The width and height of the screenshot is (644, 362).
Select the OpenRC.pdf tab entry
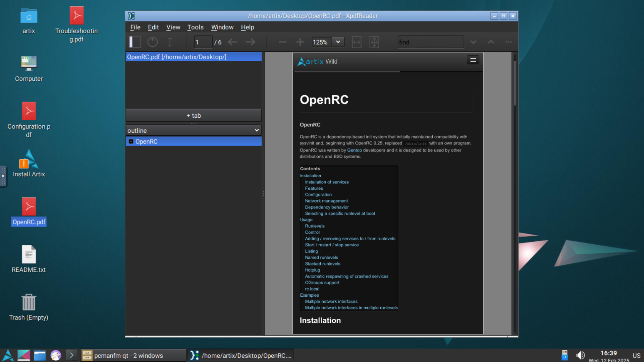click(x=194, y=57)
